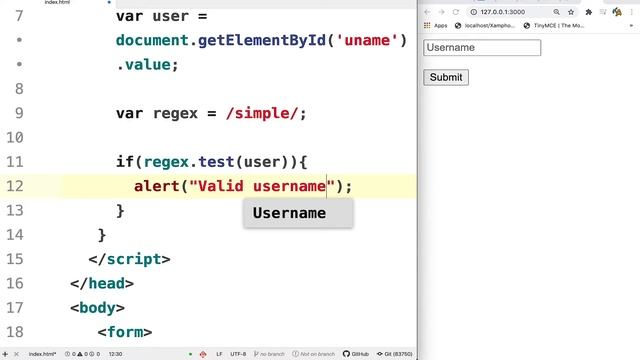The image size is (640, 360).
Task: Open the linter errors and warnings count
Action: [82, 354]
